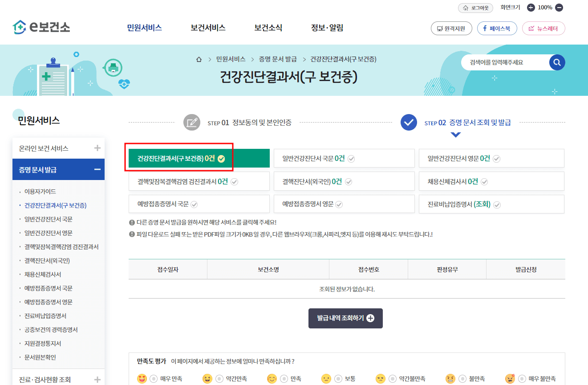
Task: Open the home page via breadcrumb house icon
Action: point(199,59)
